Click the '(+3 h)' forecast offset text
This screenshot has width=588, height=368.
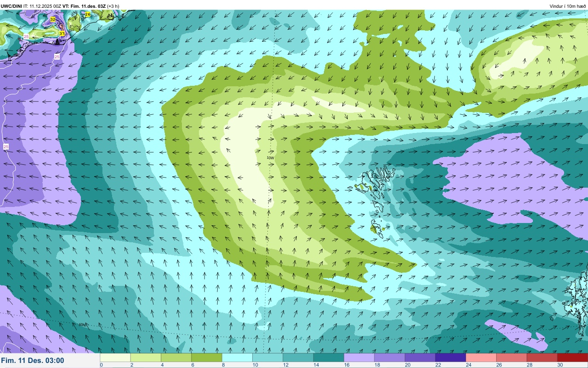point(113,6)
